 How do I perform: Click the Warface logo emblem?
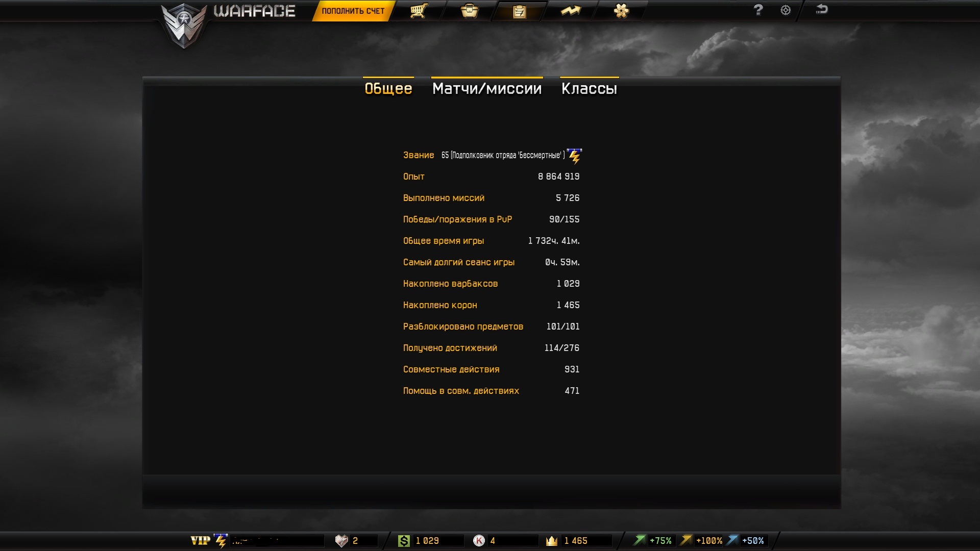pos(184,26)
